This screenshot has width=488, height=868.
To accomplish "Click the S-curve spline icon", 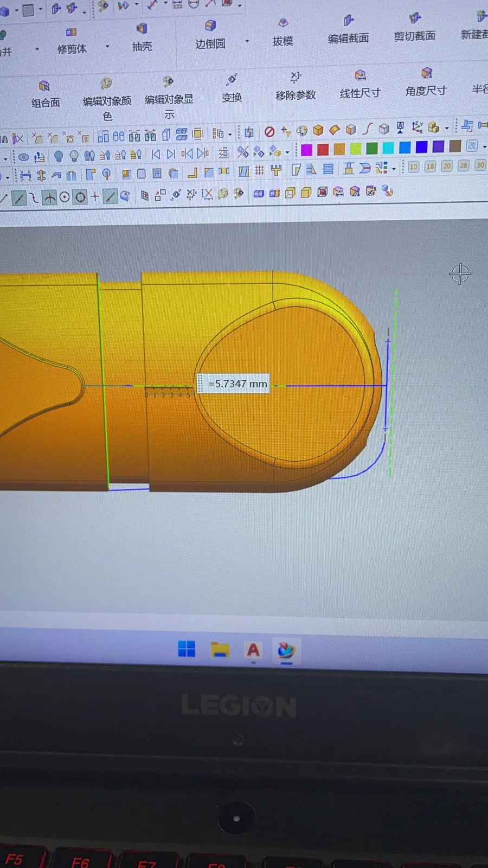I will 368,129.
